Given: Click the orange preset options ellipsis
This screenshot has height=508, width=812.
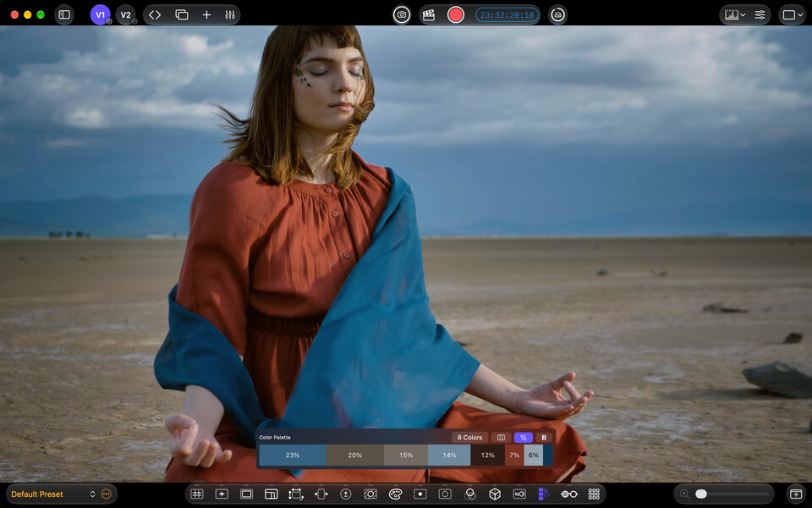Looking at the screenshot, I should pyautogui.click(x=107, y=494).
